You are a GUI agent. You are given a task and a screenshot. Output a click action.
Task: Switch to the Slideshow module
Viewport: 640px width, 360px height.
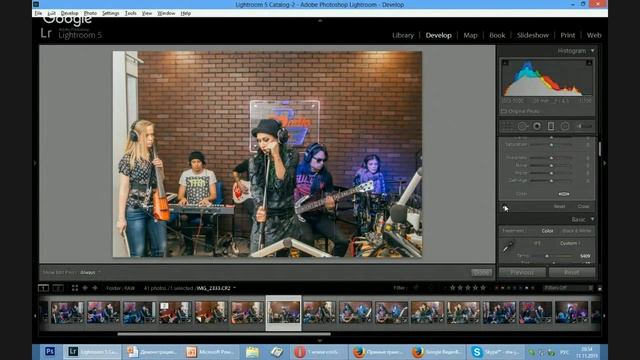click(533, 36)
